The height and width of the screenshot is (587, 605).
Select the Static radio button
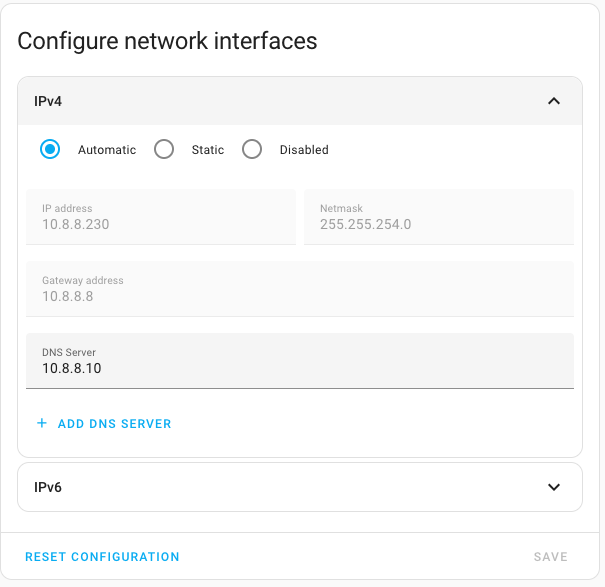(x=164, y=149)
